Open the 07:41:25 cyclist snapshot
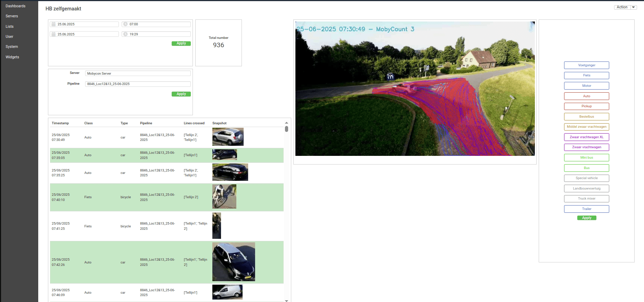The width and height of the screenshot is (644, 302). 217,226
